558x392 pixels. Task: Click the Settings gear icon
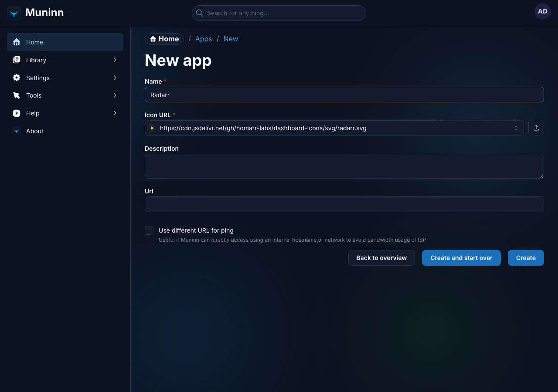[17, 78]
